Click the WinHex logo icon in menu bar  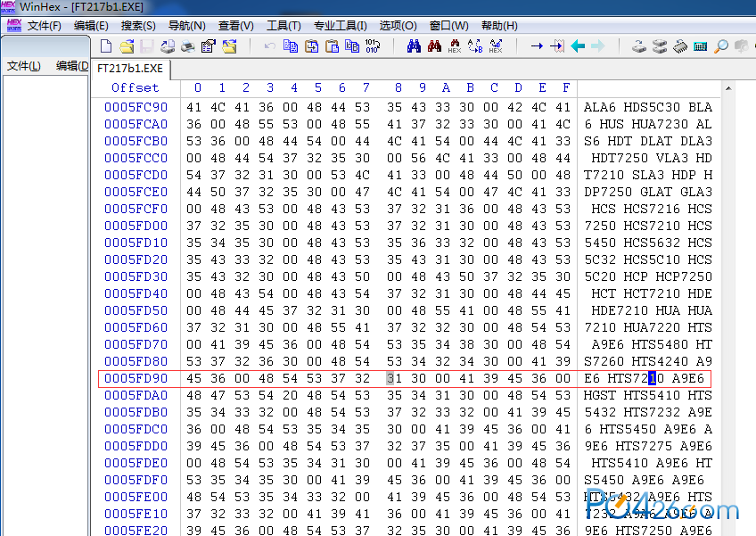click(x=14, y=25)
